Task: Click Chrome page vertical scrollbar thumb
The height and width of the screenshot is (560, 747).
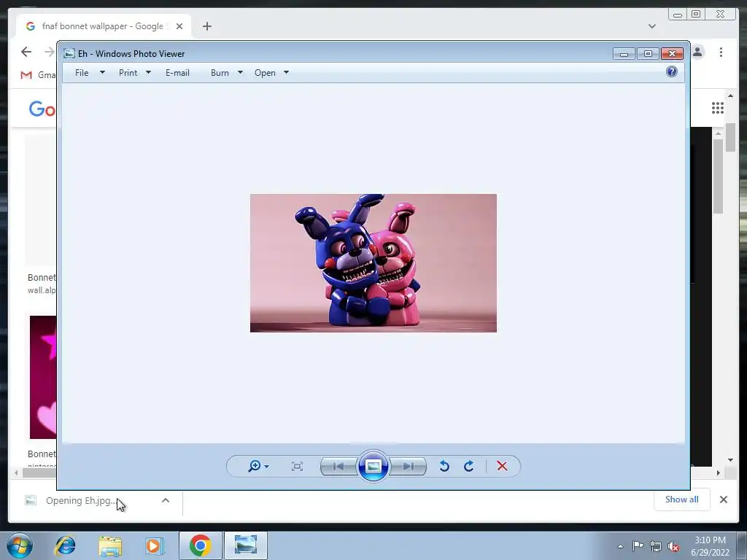Action: [731, 138]
